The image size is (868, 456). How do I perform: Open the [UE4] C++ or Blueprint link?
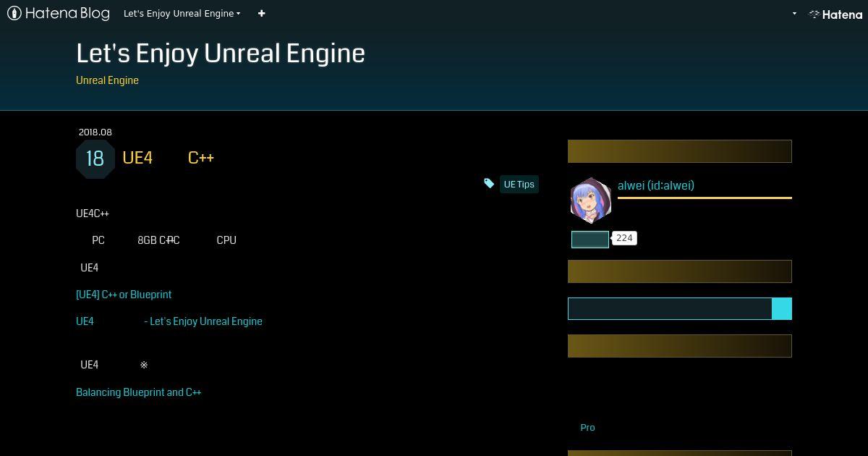124,295
